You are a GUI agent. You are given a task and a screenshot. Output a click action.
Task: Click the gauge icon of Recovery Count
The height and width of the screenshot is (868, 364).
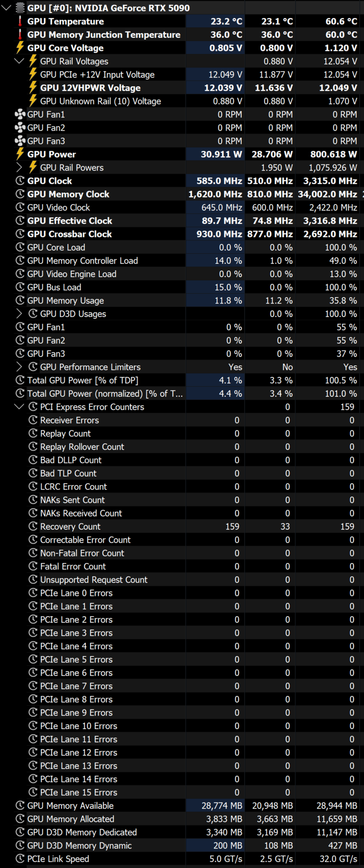coord(33,526)
